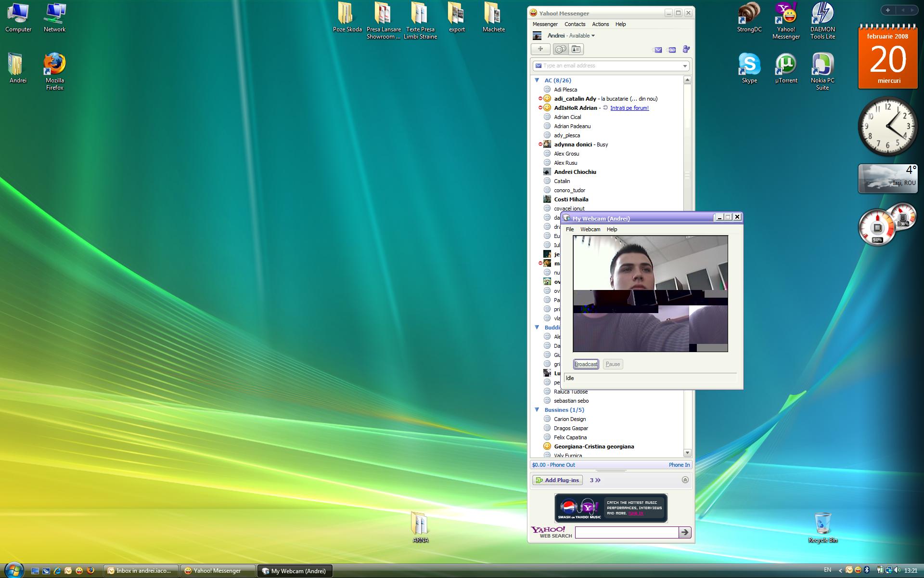924x578 pixels.
Task: Follow the 'Intrati pe forum!' link
Action: pyautogui.click(x=629, y=108)
